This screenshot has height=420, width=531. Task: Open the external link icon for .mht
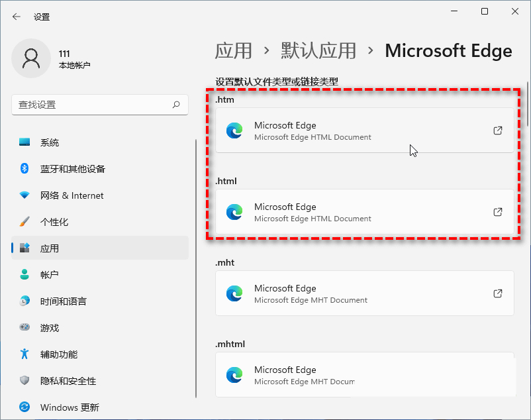point(498,293)
